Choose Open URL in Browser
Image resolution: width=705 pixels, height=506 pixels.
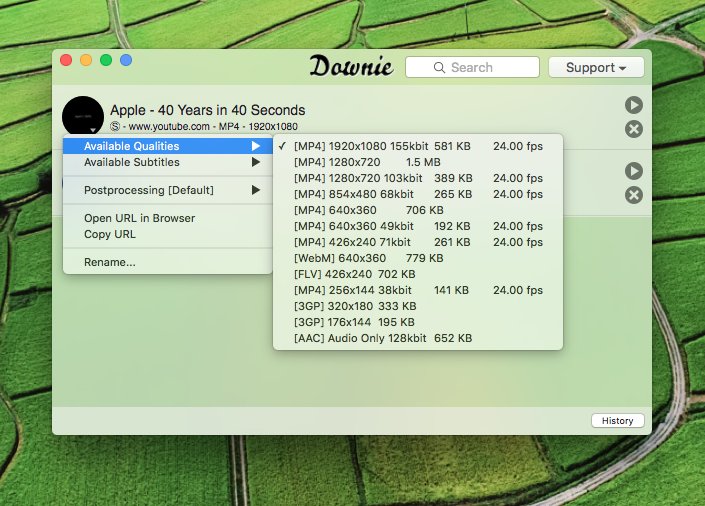point(168,218)
